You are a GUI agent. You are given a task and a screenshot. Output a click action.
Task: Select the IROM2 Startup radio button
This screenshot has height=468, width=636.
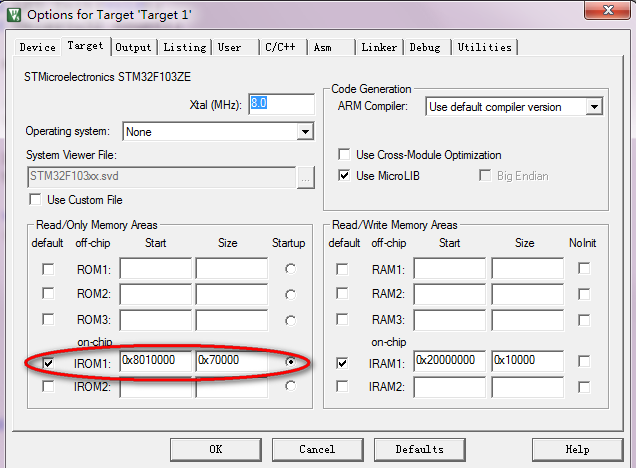290,386
